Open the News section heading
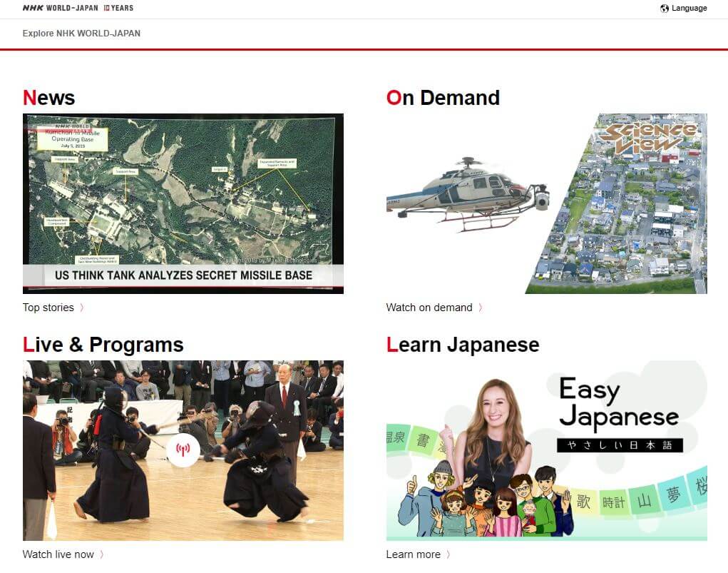Image resolution: width=728 pixels, height=573 pixels. click(x=48, y=98)
